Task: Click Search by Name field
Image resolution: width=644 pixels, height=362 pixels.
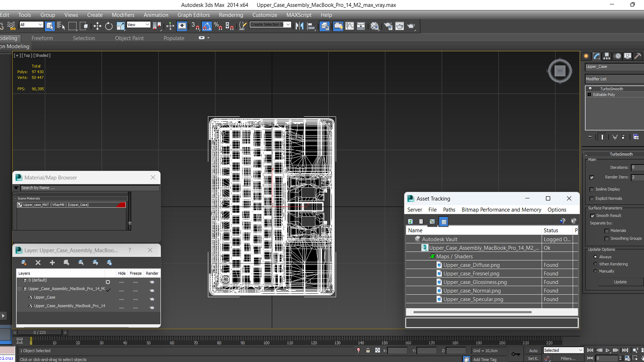Action: point(90,188)
